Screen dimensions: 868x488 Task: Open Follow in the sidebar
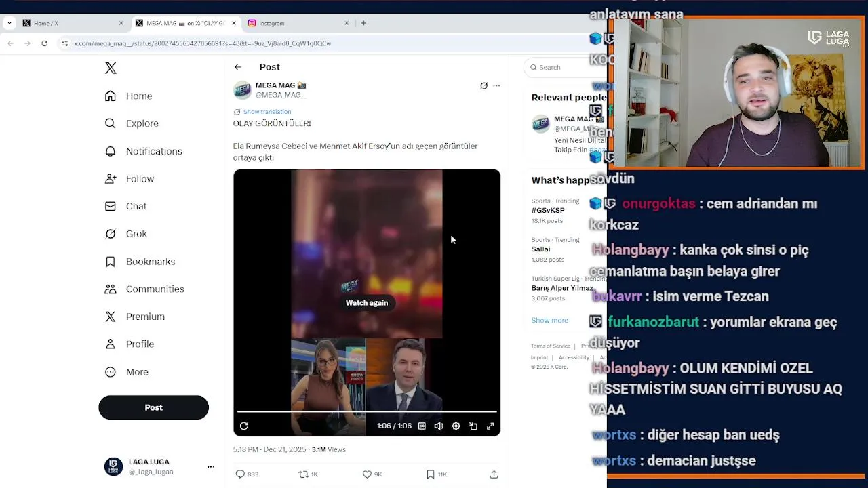(x=130, y=179)
